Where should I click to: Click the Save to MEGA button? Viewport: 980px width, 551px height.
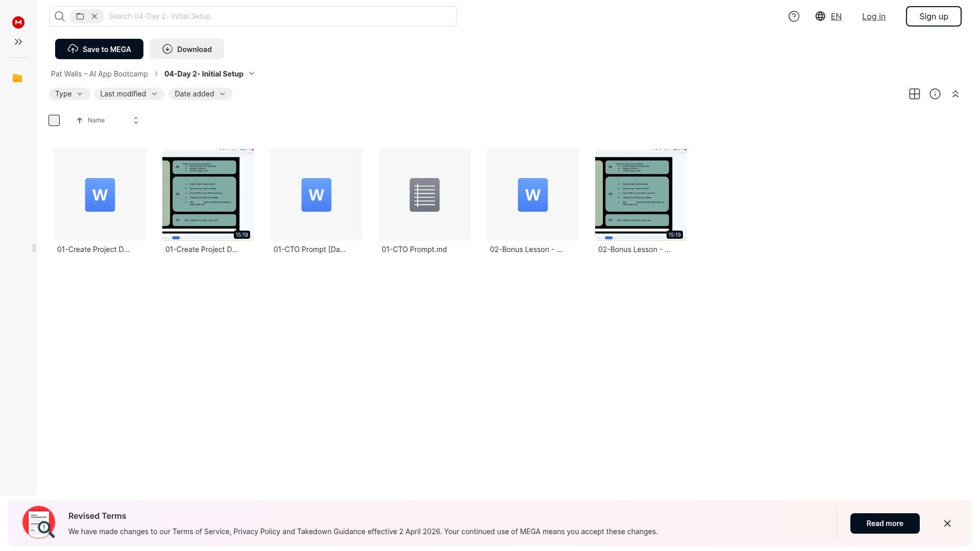(99, 49)
